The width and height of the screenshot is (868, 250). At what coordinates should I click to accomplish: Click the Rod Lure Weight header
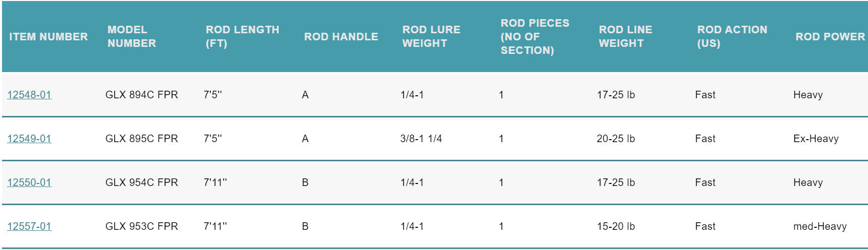coord(431,37)
